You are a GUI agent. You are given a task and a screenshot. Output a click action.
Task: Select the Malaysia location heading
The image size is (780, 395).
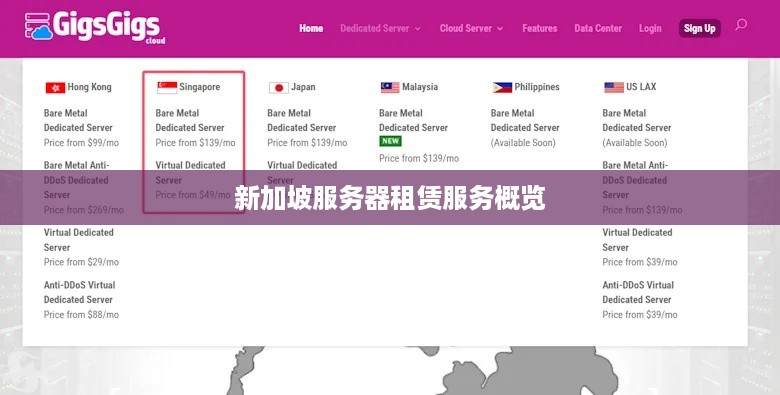point(420,87)
